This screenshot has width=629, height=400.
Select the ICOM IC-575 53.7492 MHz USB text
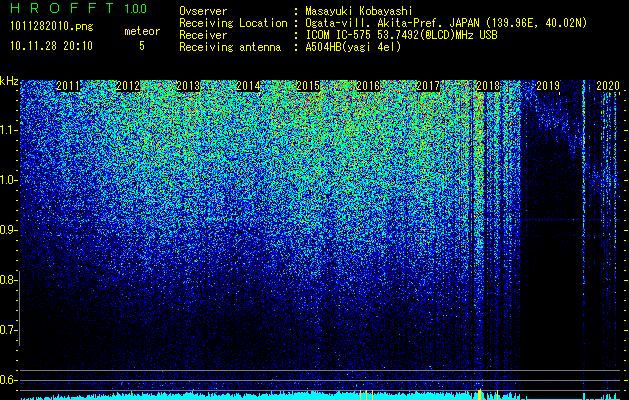coord(401,35)
